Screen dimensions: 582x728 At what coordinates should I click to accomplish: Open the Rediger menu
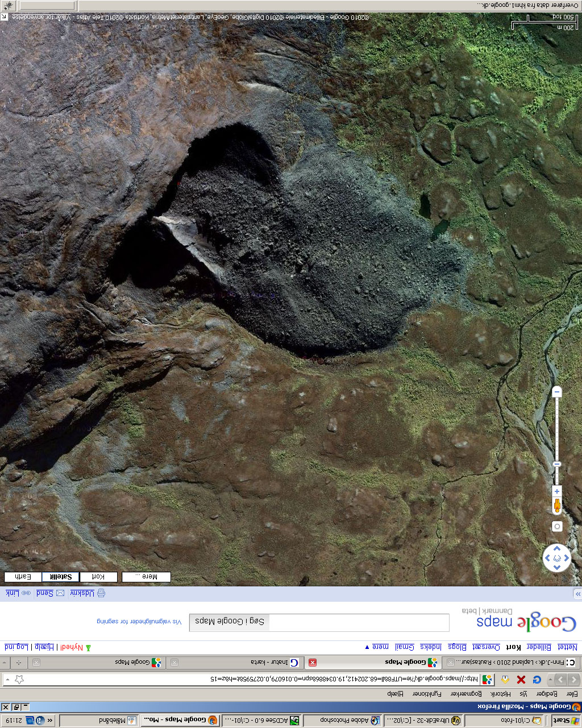click(x=548, y=694)
